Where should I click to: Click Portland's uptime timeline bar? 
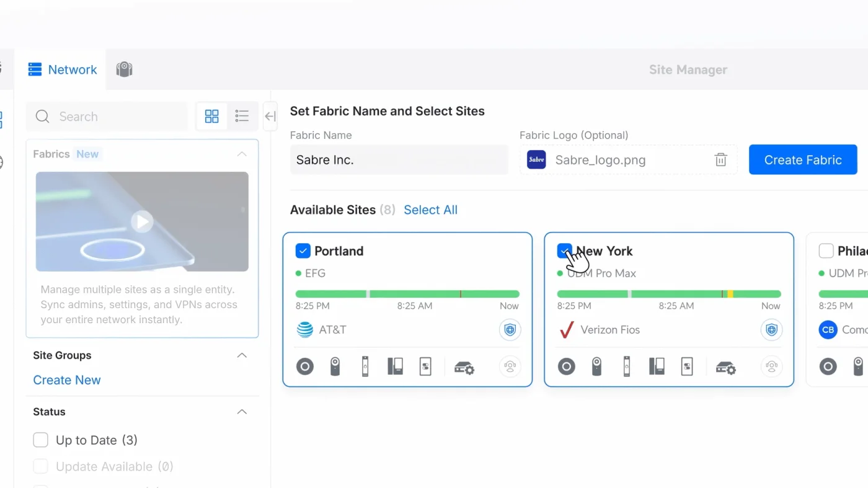(407, 294)
